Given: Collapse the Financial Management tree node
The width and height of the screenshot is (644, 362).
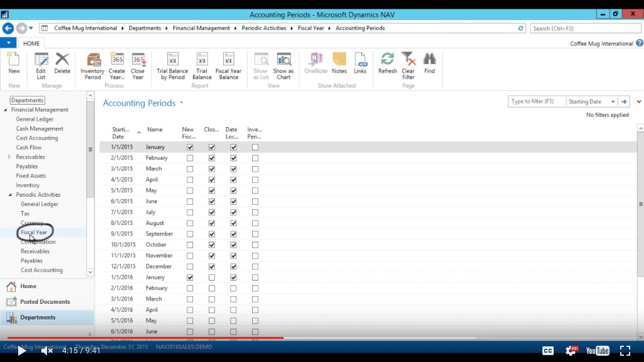Looking at the screenshot, I should tap(6, 110).
